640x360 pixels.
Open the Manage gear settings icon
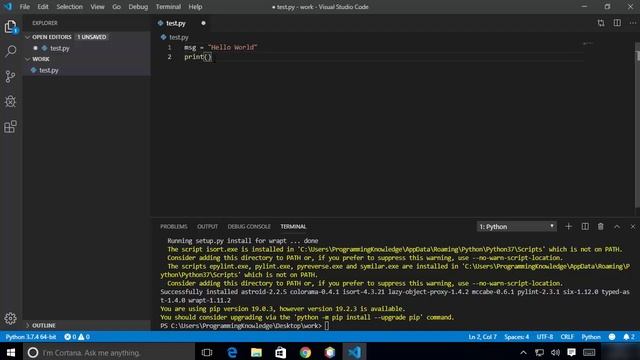click(x=11, y=318)
